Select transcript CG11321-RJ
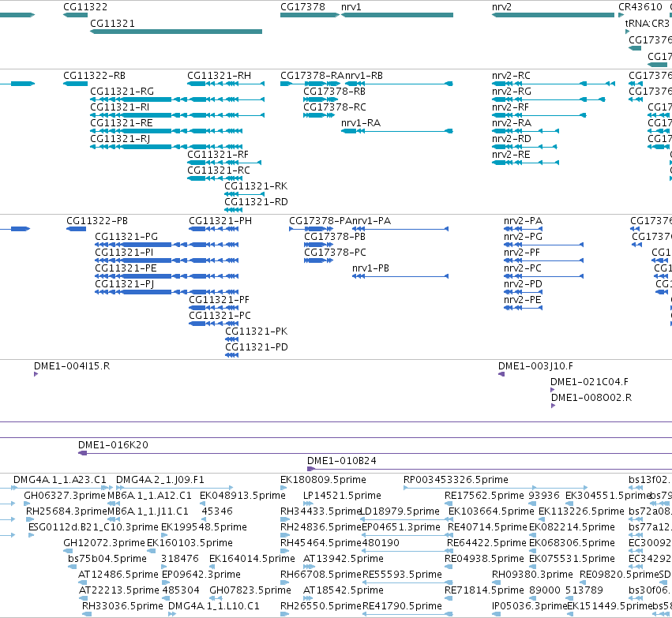The width and height of the screenshot is (672, 618). click(167, 147)
